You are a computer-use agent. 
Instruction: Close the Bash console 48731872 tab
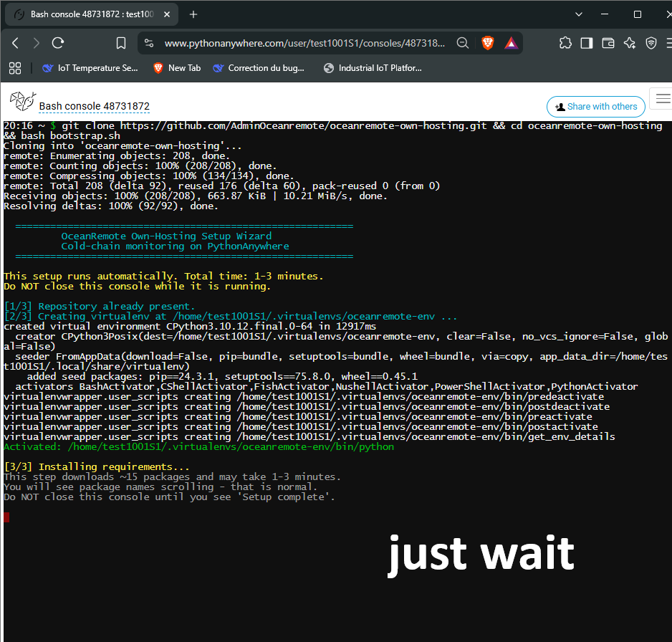click(x=167, y=14)
